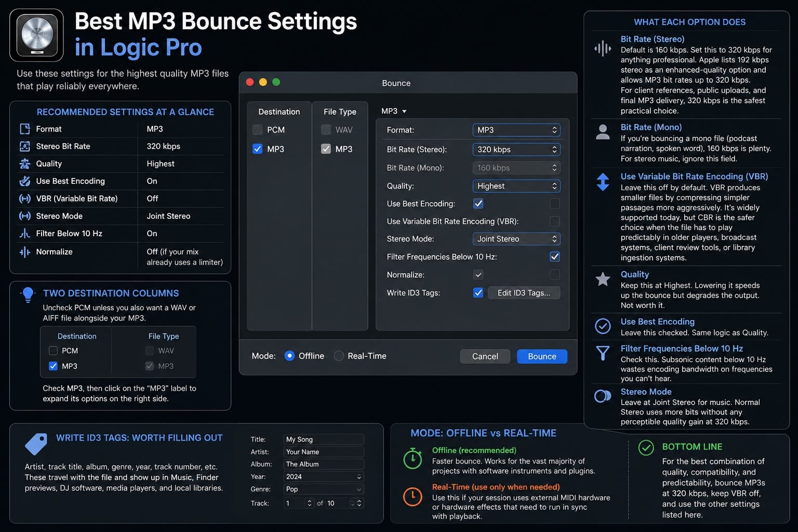Click the Stereo Mode row icon in the settings table
The image size is (798, 532).
pos(24,216)
